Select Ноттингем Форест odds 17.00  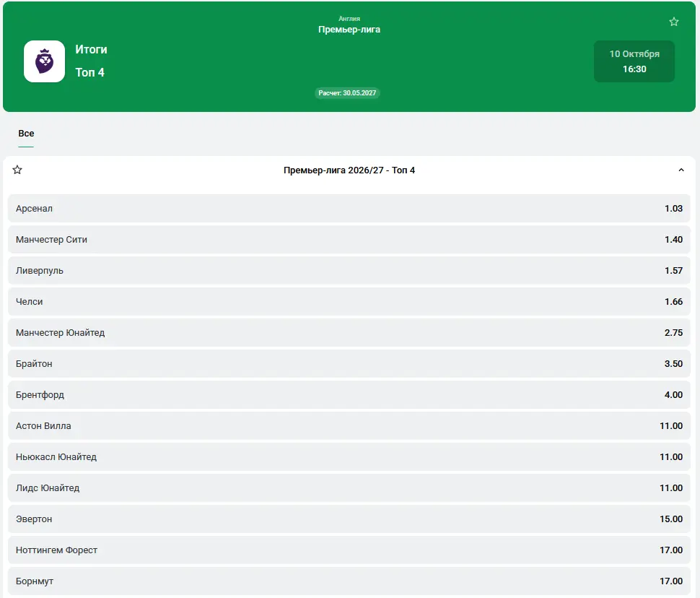click(349, 550)
